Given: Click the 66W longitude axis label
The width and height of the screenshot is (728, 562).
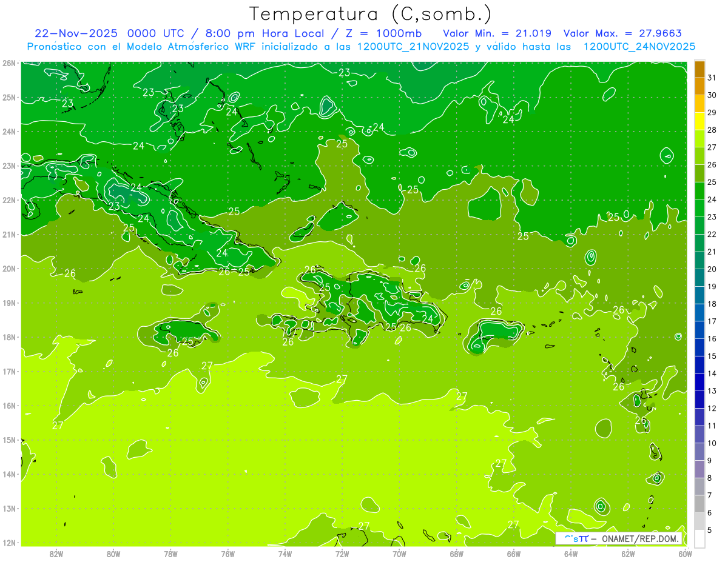Looking at the screenshot, I should (514, 554).
